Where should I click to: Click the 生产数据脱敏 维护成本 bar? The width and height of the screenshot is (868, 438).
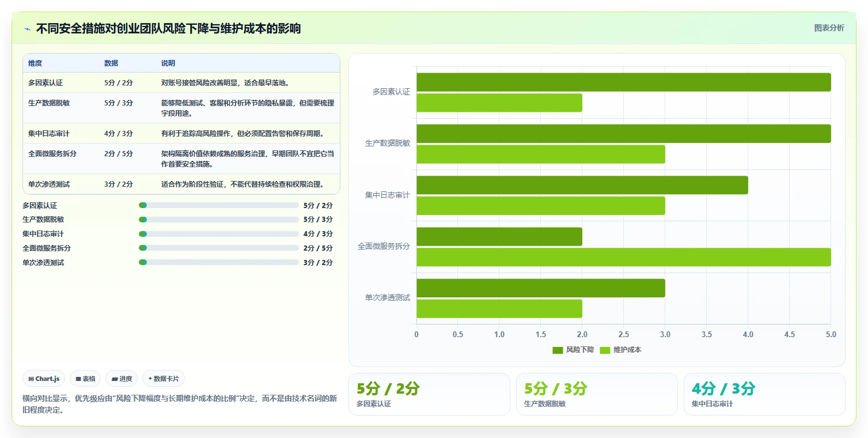[541, 154]
